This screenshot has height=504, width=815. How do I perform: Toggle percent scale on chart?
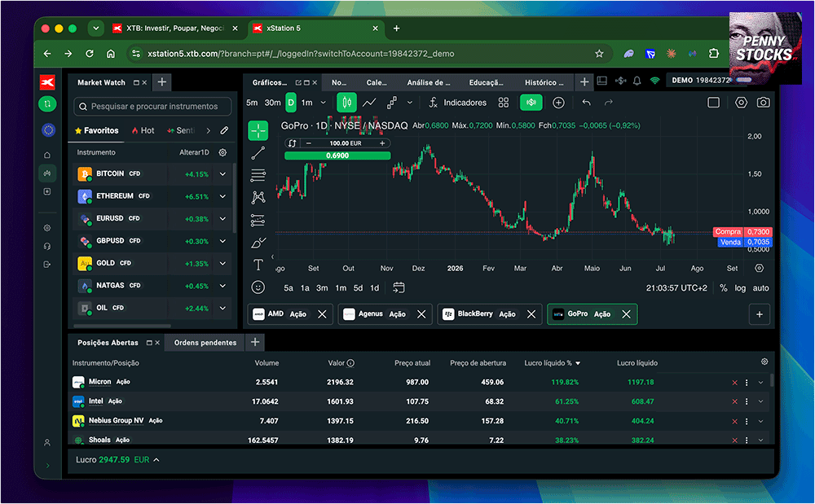point(723,288)
